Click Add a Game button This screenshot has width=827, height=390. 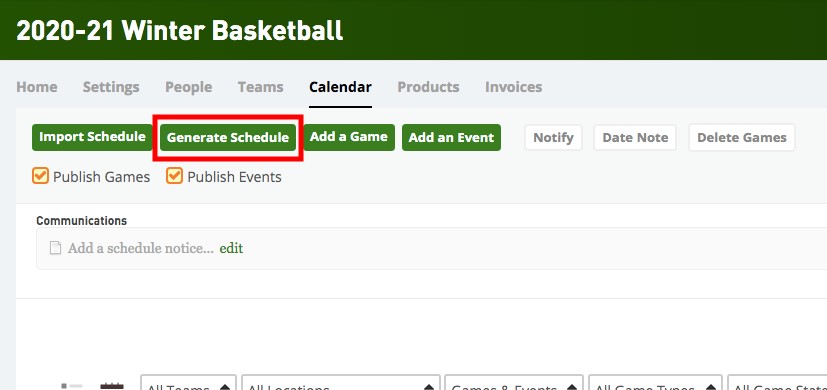[349, 137]
